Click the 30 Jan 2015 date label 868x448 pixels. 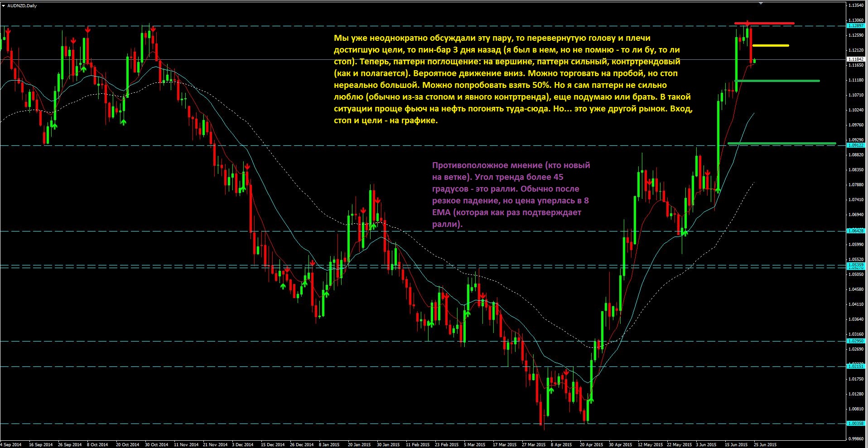[388, 445]
